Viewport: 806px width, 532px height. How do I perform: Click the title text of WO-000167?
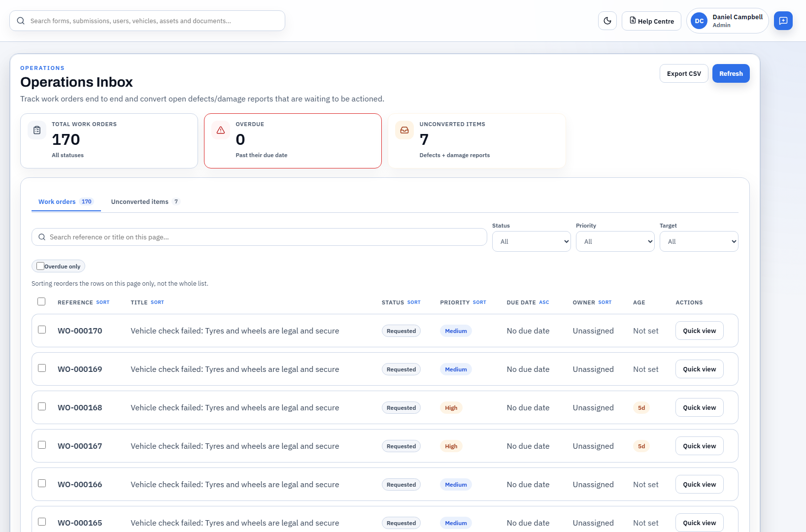[235, 446]
